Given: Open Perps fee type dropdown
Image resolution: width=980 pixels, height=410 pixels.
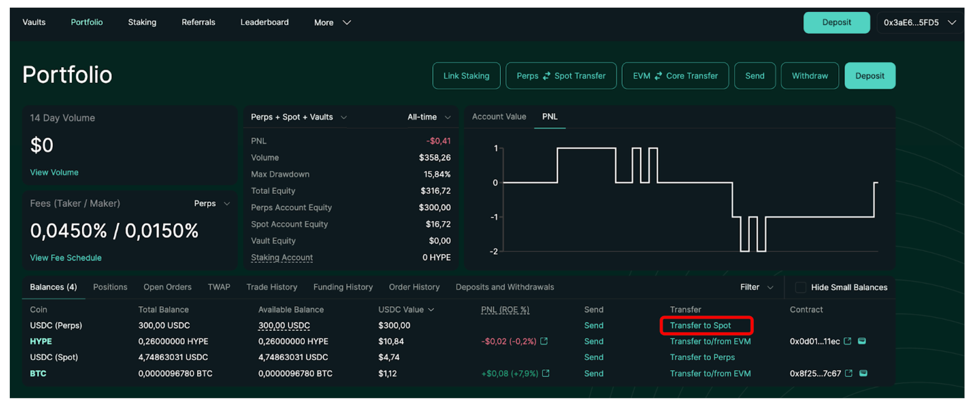Looking at the screenshot, I should pos(212,203).
